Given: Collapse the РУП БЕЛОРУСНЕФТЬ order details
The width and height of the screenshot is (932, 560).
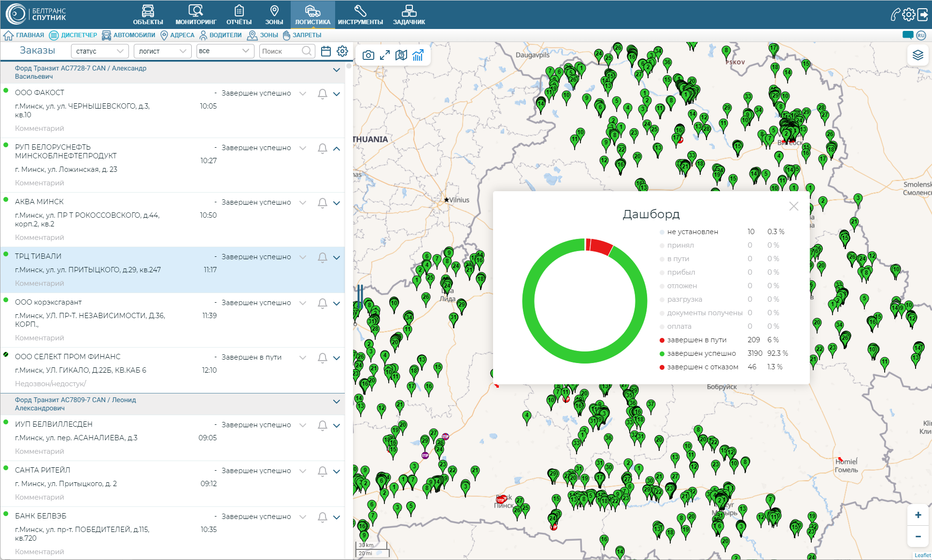Looking at the screenshot, I should 337,149.
